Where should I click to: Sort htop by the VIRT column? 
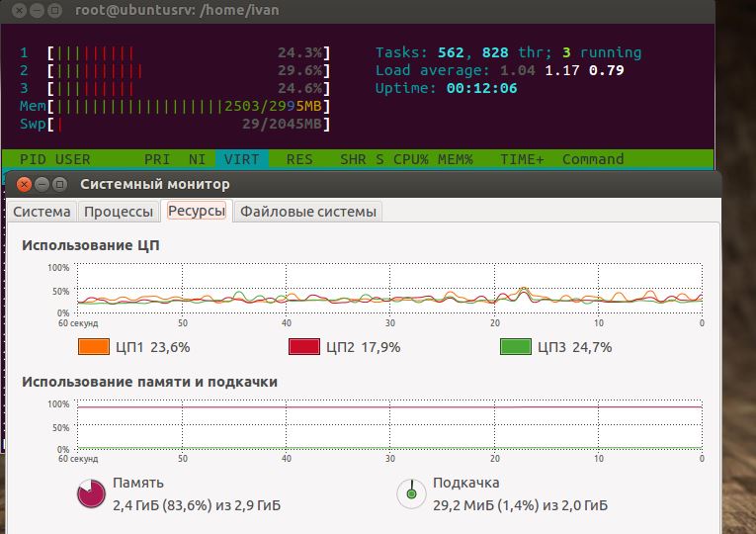(x=242, y=159)
